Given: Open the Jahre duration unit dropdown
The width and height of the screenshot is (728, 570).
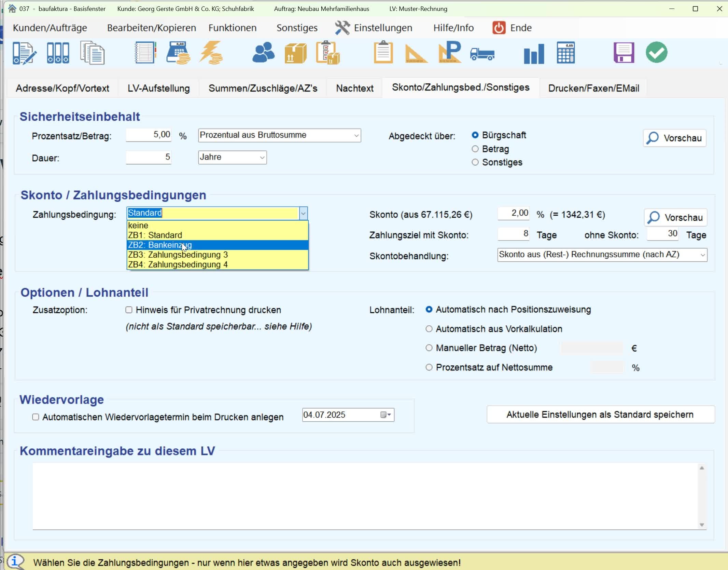Looking at the screenshot, I should pos(232,158).
